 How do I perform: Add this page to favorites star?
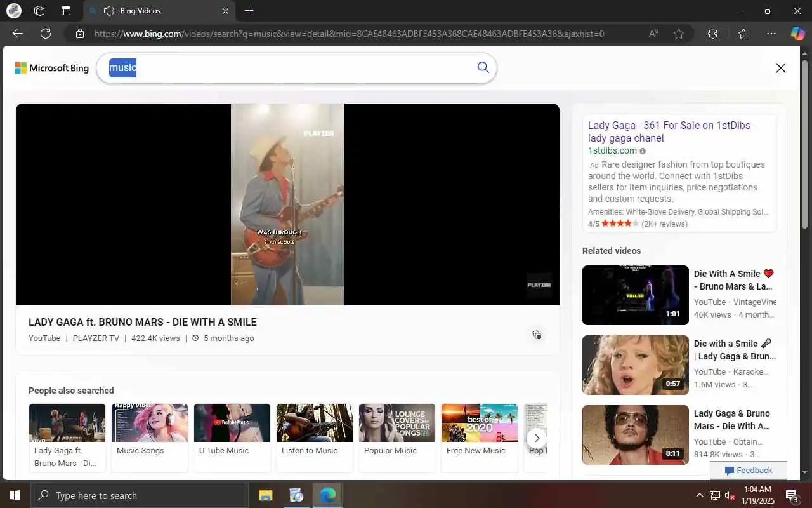(679, 34)
